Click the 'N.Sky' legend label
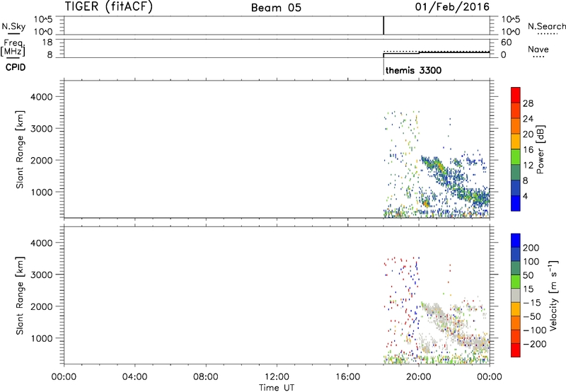 coord(13,26)
